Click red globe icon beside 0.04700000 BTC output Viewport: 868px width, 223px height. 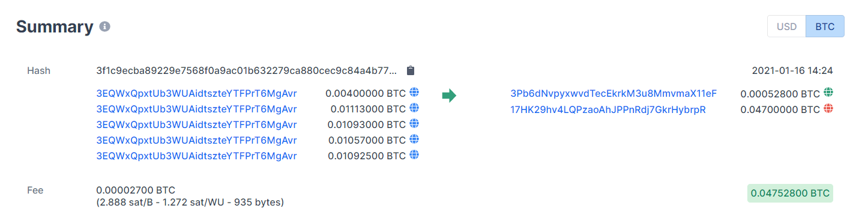click(828, 109)
